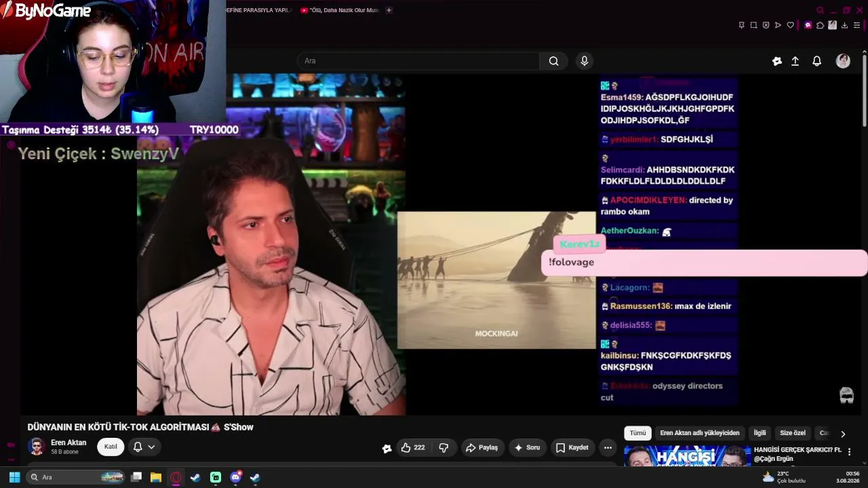Click the Windows taskbar search box
The image size is (868, 488).
coord(76,477)
